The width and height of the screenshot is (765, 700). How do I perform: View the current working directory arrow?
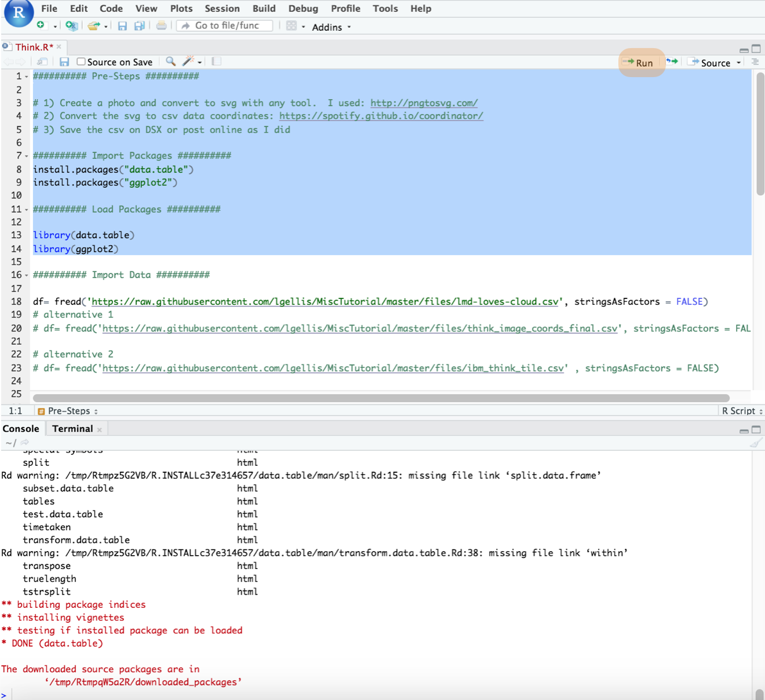pos(24,443)
